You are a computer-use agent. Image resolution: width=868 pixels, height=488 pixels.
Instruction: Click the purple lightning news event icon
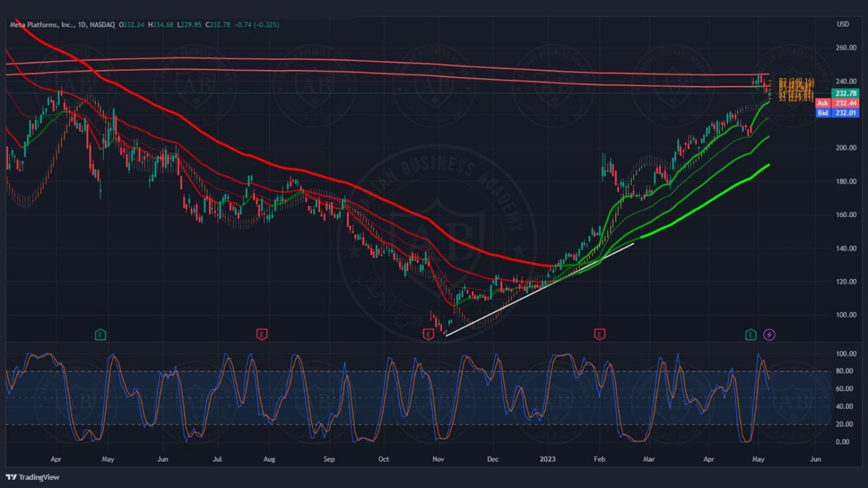coord(769,334)
